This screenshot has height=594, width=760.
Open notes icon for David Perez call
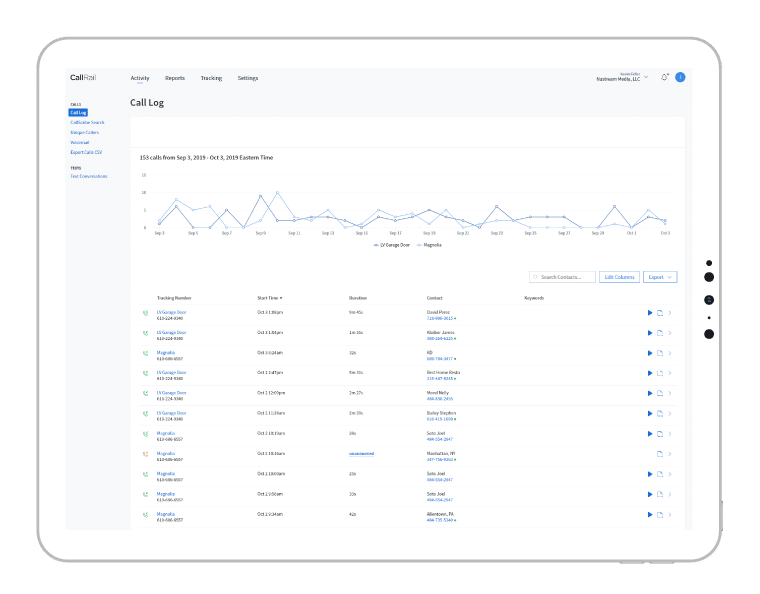[660, 313]
